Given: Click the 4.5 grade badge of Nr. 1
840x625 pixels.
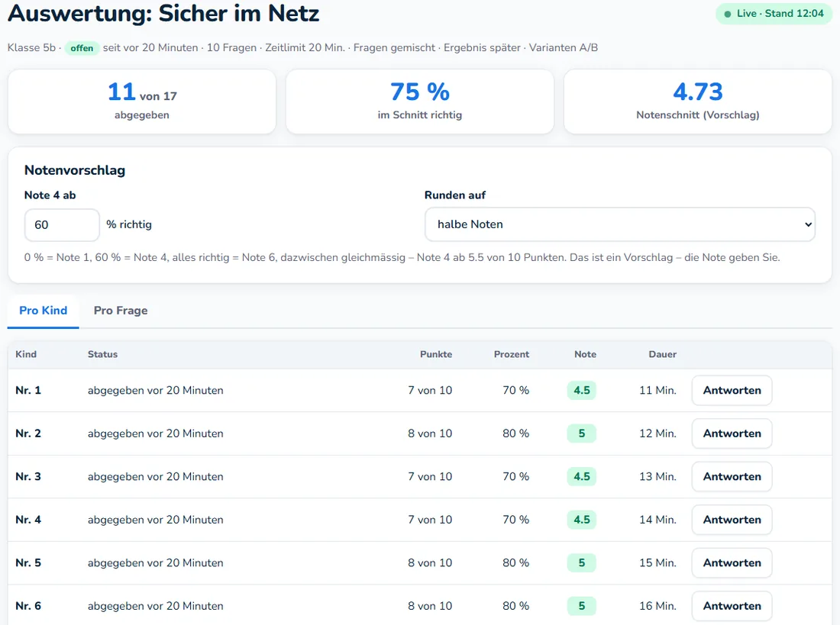Looking at the screenshot, I should 582,391.
